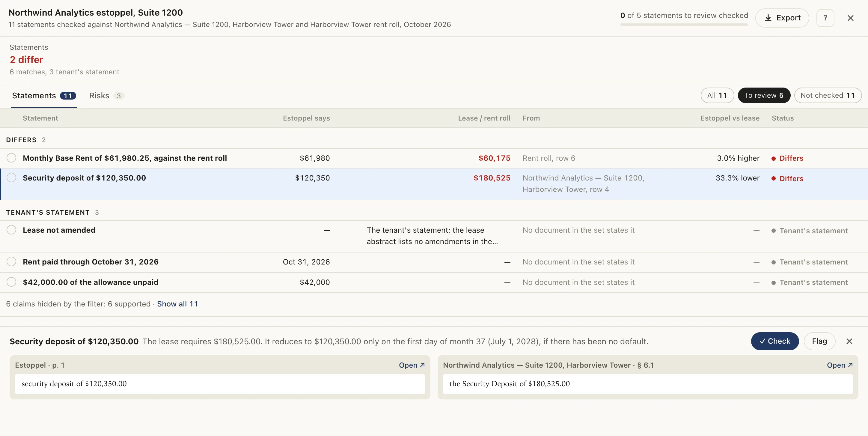Click the '33.3% lower' cell

738,178
